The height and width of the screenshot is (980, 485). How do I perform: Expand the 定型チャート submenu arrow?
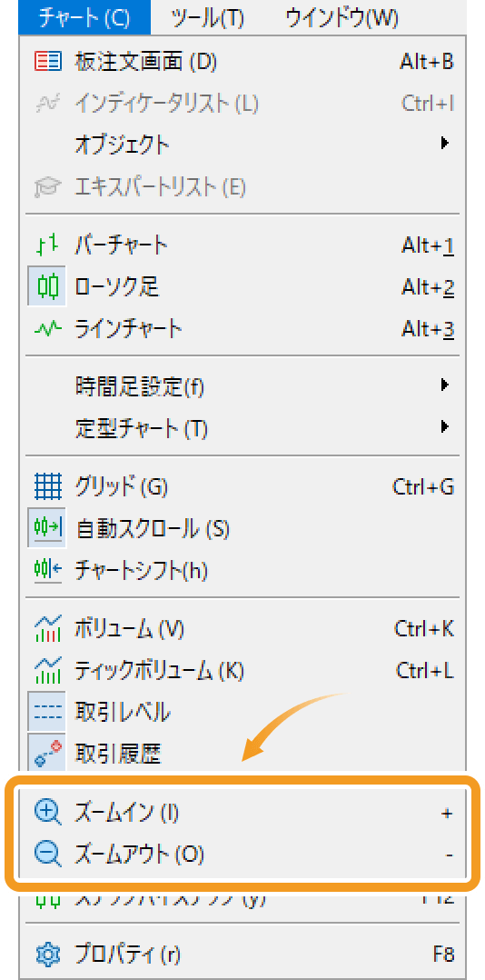tap(444, 427)
